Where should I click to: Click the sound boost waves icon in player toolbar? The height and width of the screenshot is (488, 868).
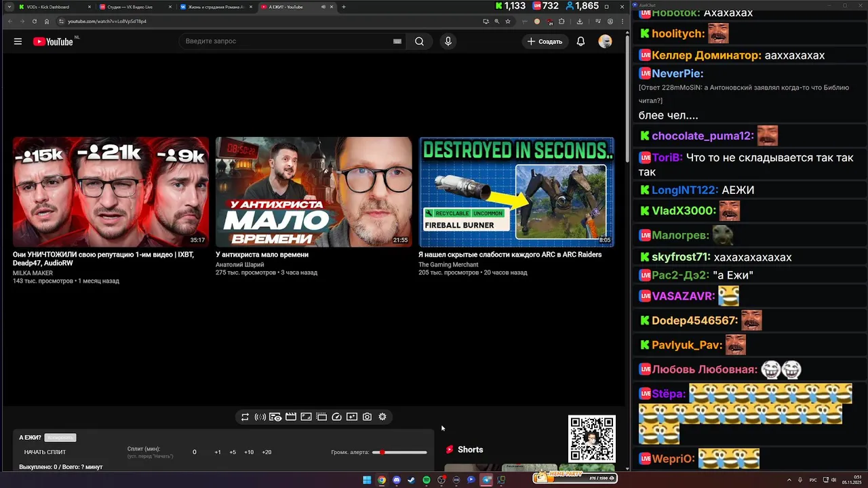pos(260,417)
